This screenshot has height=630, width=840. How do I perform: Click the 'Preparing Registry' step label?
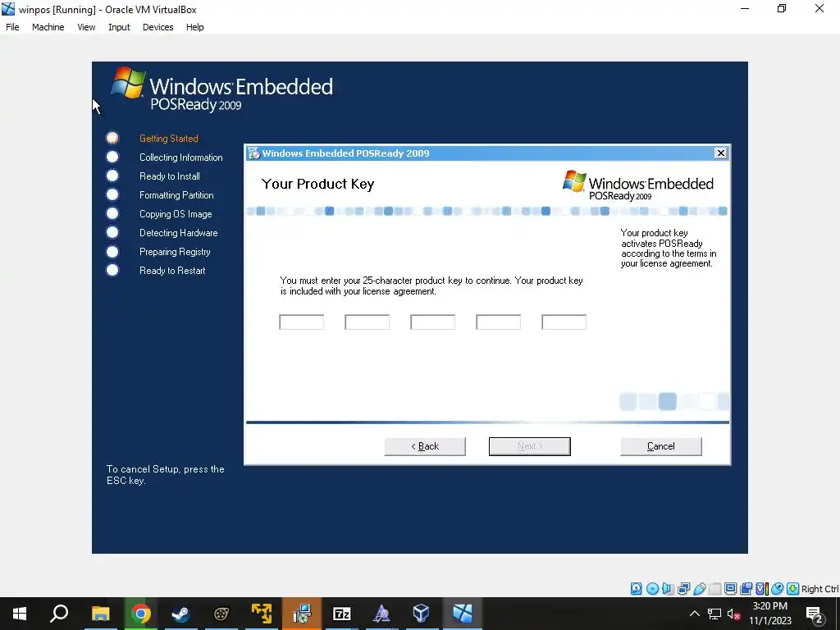175,252
